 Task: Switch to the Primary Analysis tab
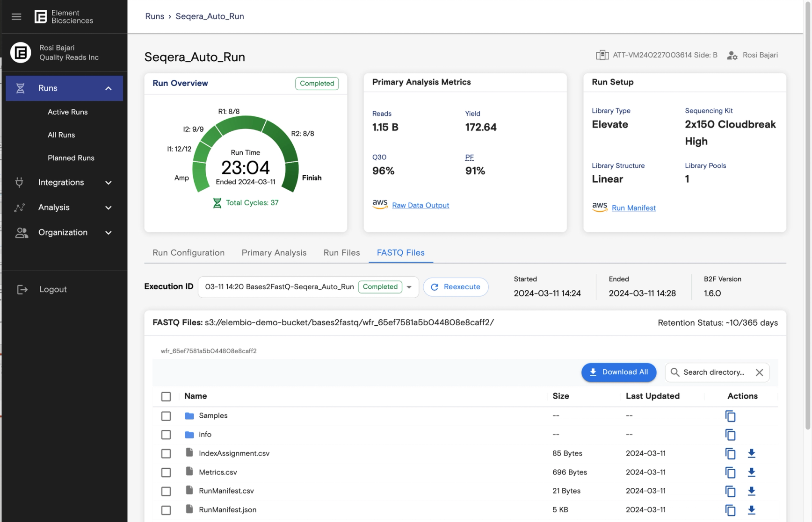(x=274, y=253)
